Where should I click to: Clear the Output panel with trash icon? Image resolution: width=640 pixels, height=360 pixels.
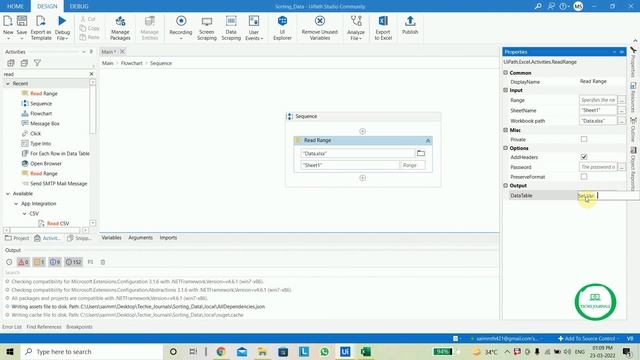click(x=103, y=262)
